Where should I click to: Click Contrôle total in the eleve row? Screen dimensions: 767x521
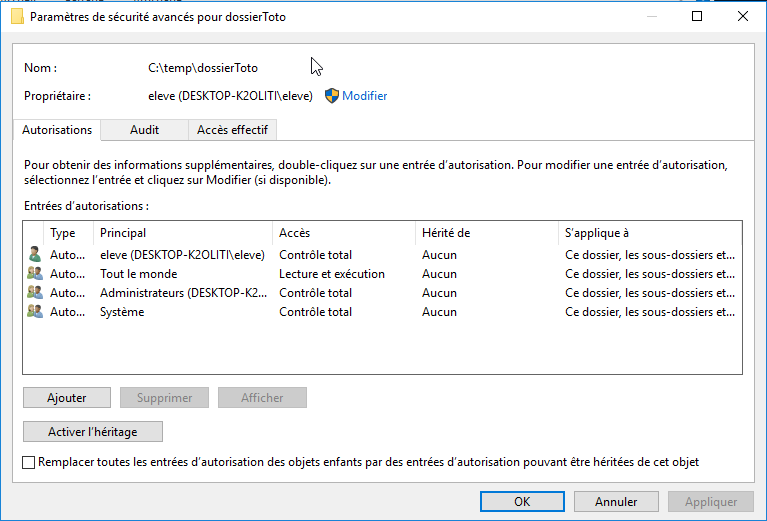[x=315, y=255]
